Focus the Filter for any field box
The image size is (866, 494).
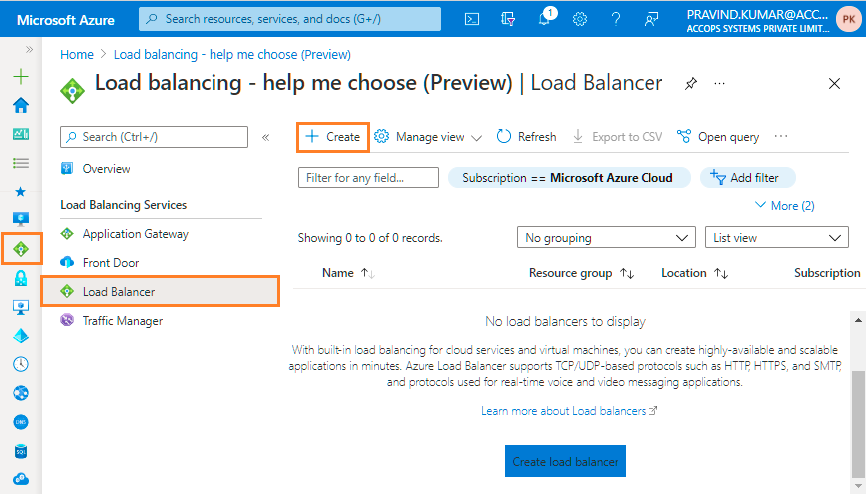[x=368, y=178]
